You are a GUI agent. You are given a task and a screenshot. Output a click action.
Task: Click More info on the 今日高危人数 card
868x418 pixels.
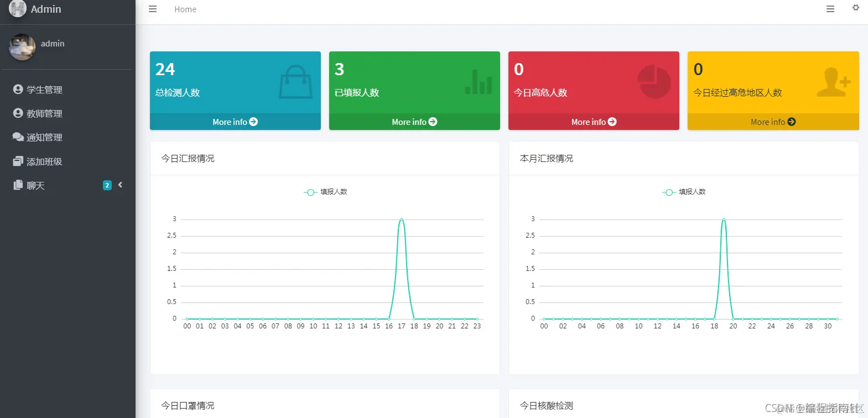[x=594, y=122]
